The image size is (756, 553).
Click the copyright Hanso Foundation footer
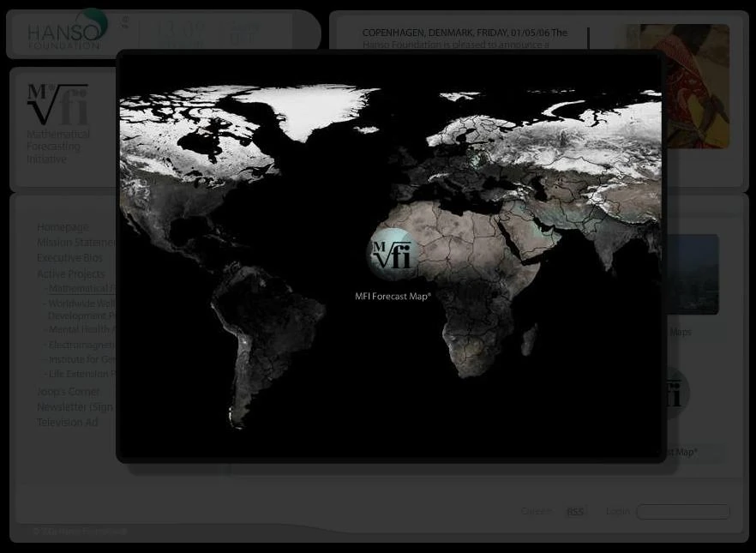80,532
